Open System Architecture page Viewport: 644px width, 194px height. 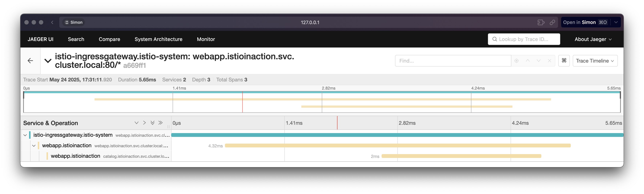pyautogui.click(x=158, y=39)
